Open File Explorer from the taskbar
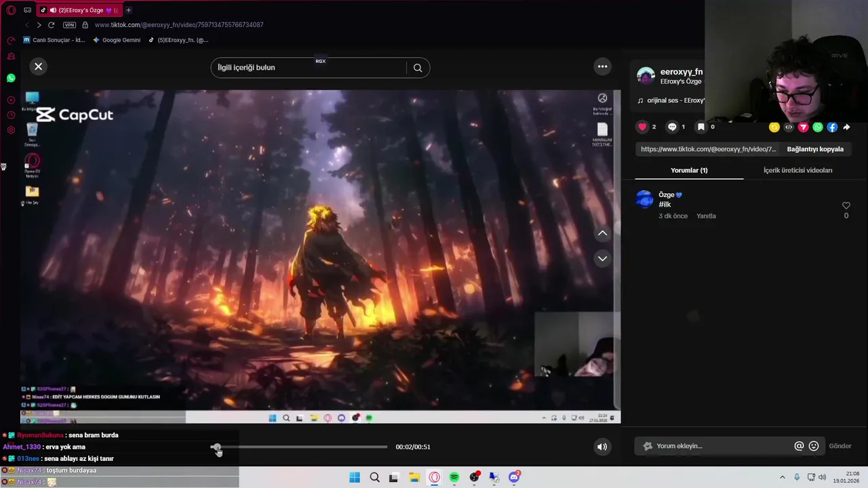Screen dimensions: 868x488 tap(414, 477)
